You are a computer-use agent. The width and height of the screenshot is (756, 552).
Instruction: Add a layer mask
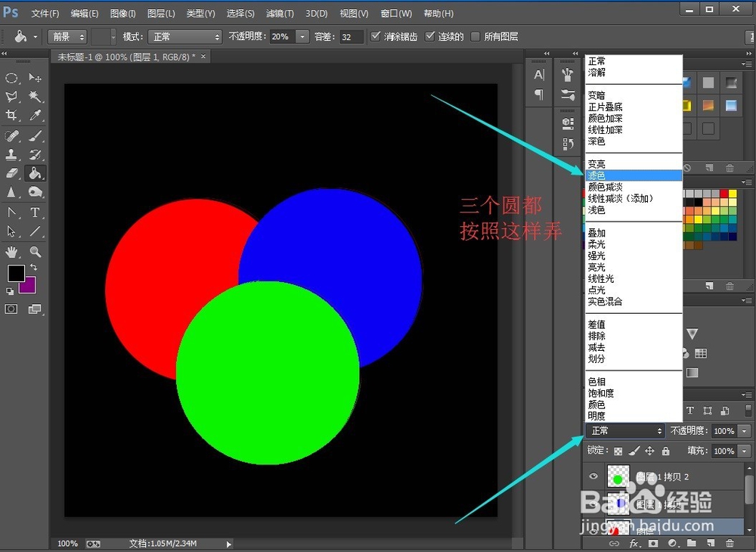(653, 544)
